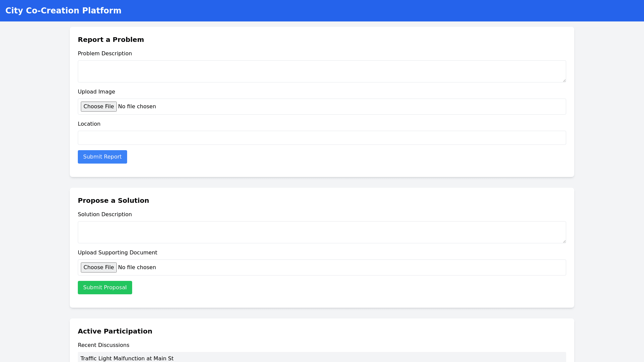Image resolution: width=644 pixels, height=362 pixels.
Task: Choose a file to upload an image
Action: click(x=99, y=106)
